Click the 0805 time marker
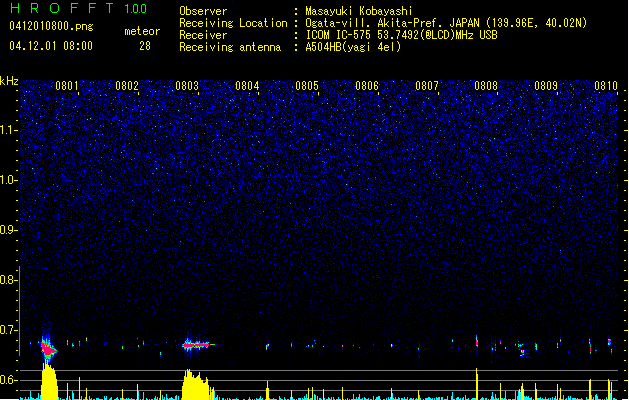Screen dimensions: 629x400 tap(306, 86)
